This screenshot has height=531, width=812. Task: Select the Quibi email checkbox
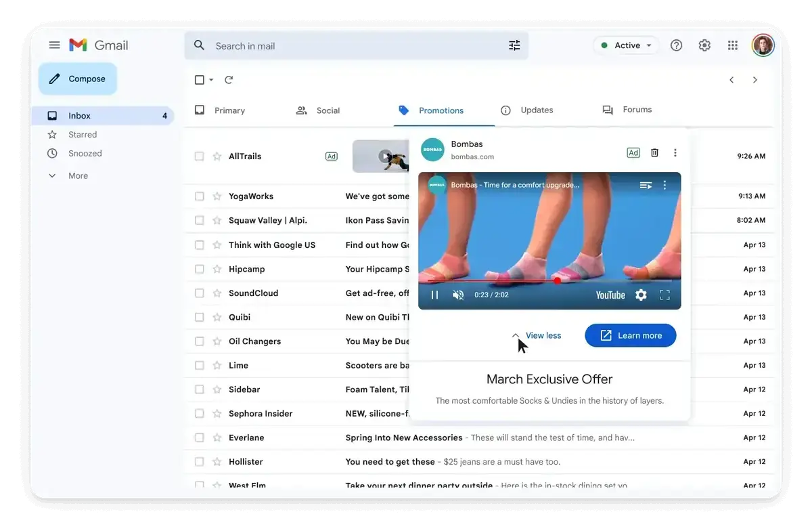pos(199,317)
